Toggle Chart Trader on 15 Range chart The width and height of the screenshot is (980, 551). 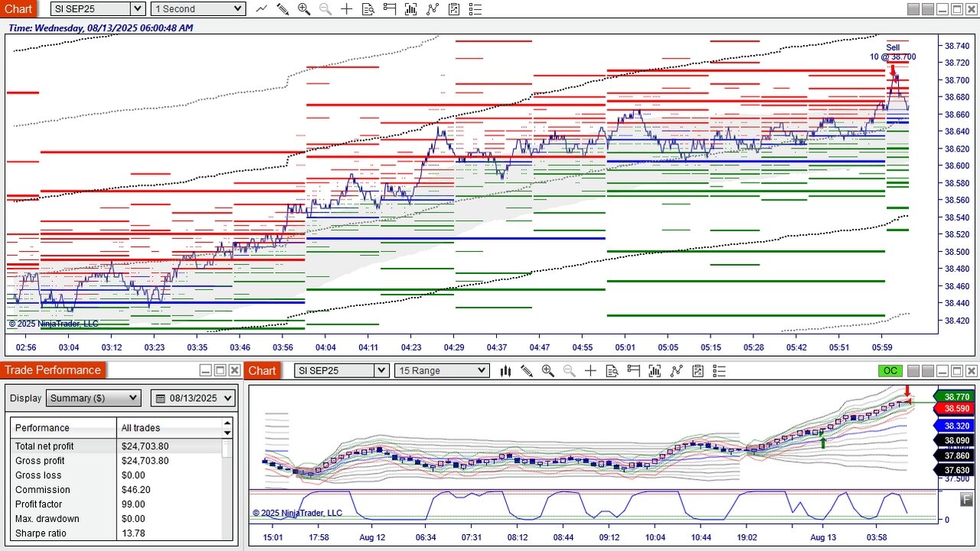click(633, 370)
